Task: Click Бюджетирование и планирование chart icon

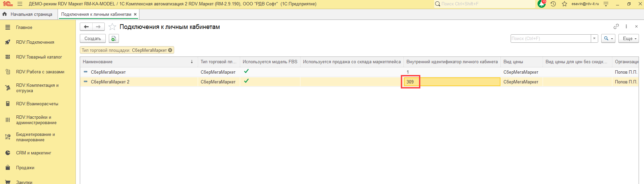Action: pos(8,137)
